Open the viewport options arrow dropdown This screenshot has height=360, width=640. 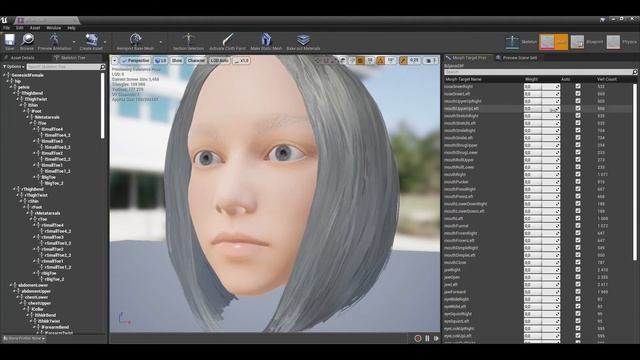pos(115,60)
